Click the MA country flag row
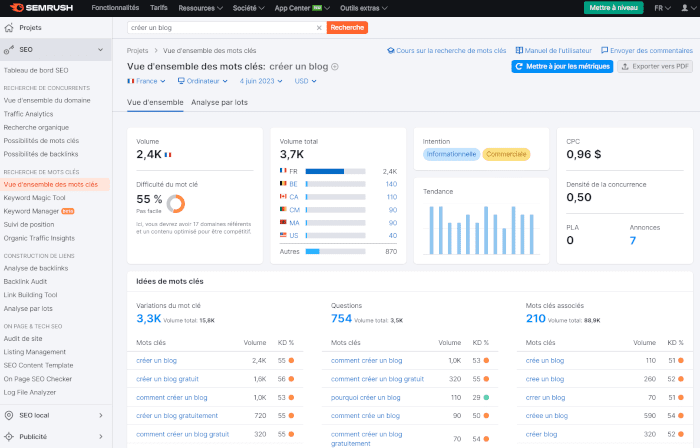The height and width of the screenshot is (448, 700). [x=338, y=223]
